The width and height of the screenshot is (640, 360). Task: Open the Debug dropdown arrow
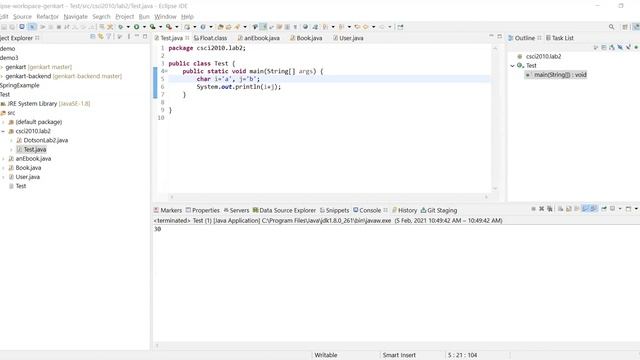coord(128,27)
